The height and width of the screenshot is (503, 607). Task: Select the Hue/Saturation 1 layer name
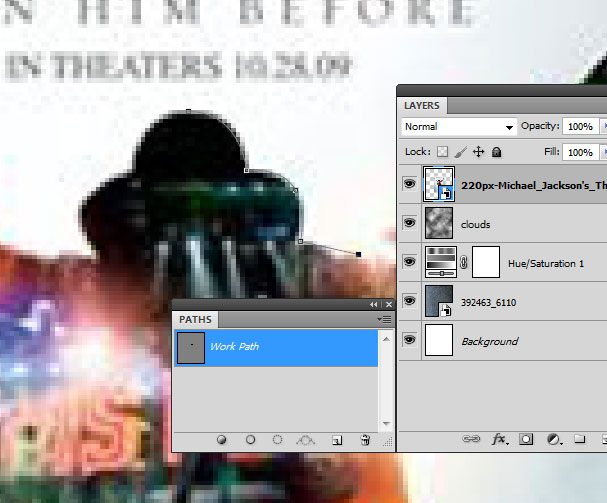546,264
